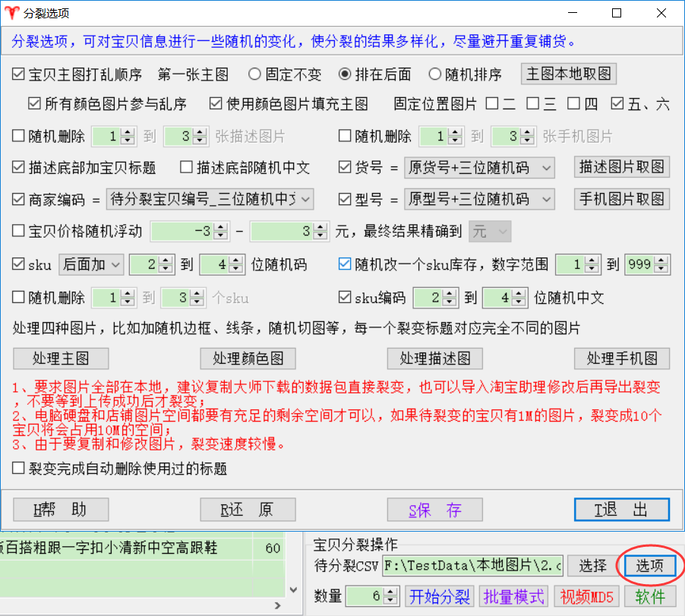Check the 随机删除 description images checkbox
This screenshot has width=685, height=616.
coord(19,137)
